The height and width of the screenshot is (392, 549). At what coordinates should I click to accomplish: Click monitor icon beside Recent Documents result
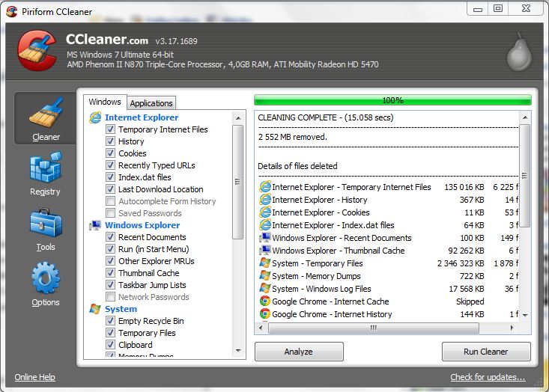265,238
